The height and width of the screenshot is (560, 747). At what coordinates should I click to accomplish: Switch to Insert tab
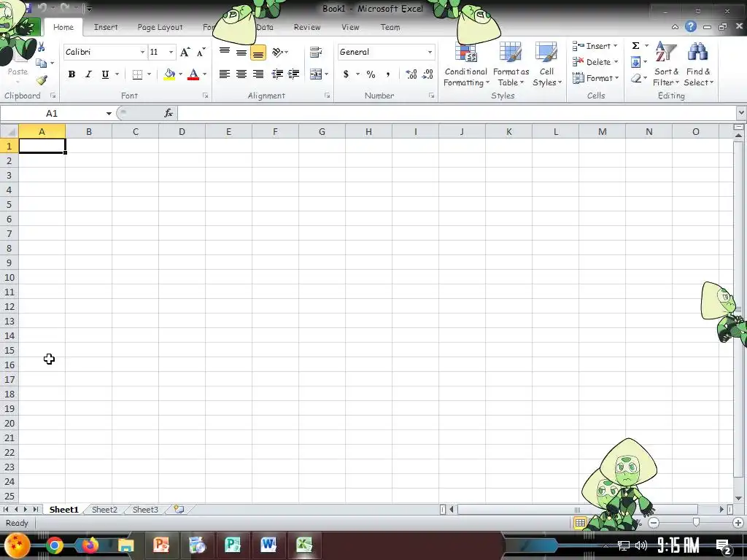pos(106,27)
